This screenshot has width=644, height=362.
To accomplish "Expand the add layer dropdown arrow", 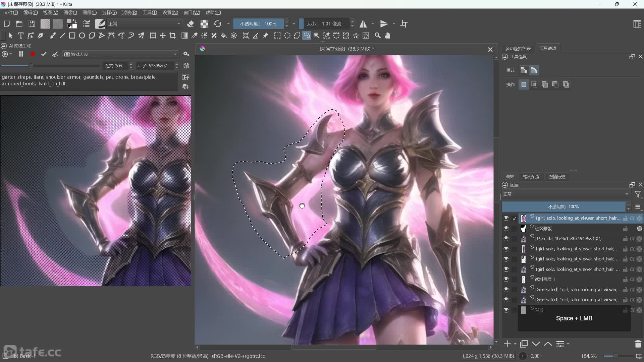I will pyautogui.click(x=515, y=344).
